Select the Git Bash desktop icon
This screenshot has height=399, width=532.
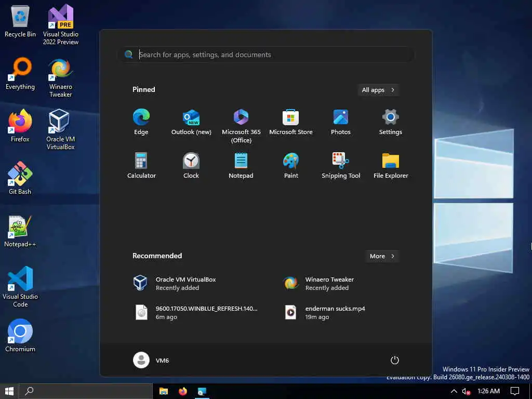20,178
